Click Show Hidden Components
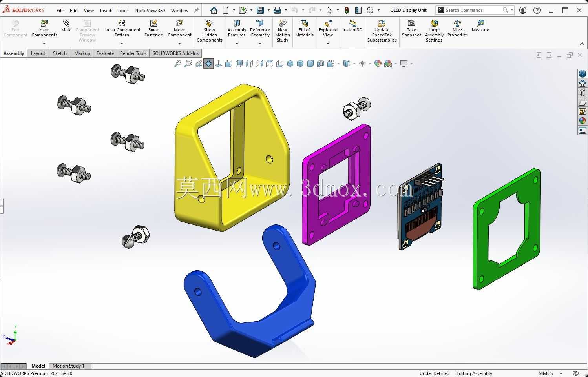The height and width of the screenshot is (377, 588). tap(210, 31)
